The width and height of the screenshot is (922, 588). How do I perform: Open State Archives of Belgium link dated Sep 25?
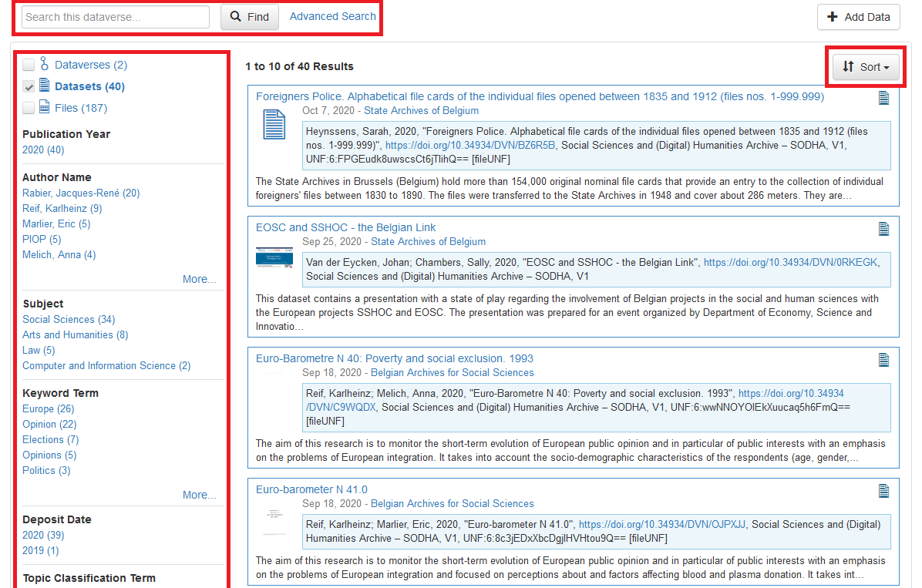point(428,242)
